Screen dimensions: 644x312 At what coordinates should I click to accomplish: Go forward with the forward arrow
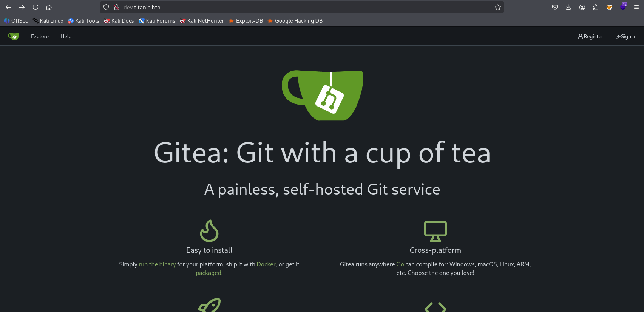click(x=22, y=7)
